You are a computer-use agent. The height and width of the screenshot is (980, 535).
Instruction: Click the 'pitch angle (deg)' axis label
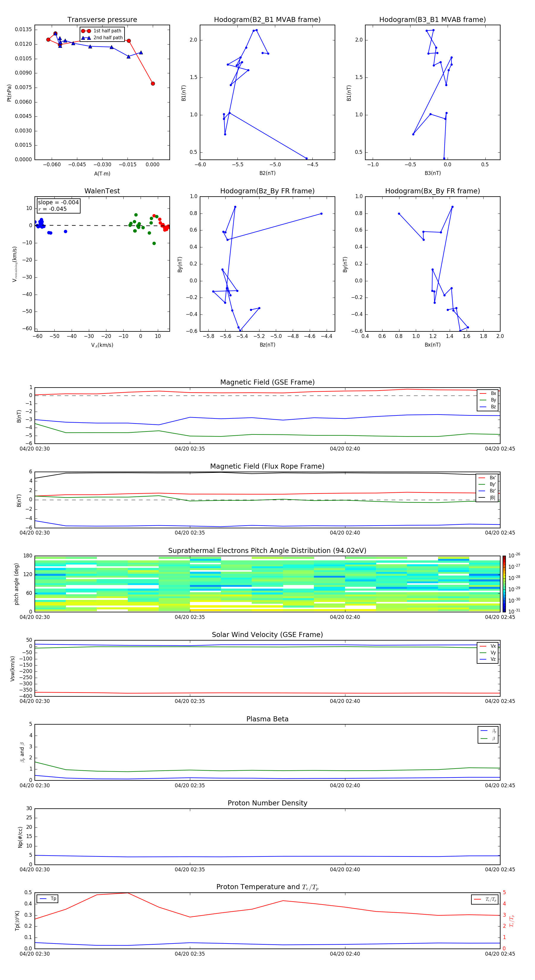point(16,584)
